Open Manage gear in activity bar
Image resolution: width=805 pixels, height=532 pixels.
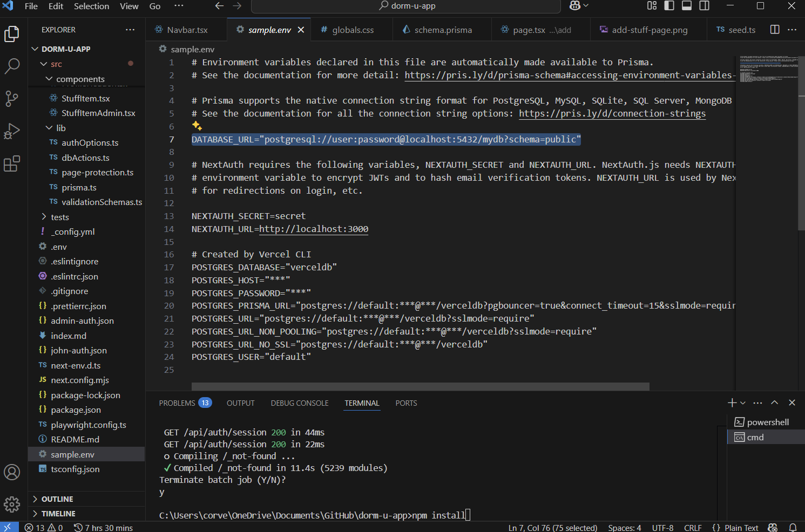12,504
